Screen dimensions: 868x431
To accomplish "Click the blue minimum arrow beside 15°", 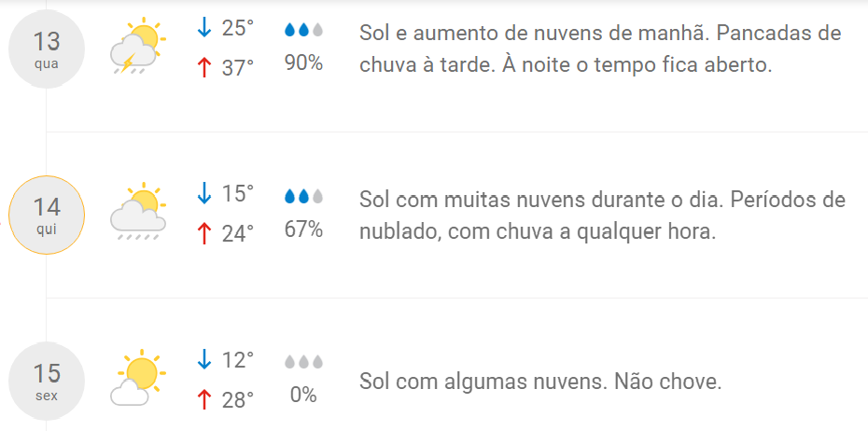I will [204, 194].
